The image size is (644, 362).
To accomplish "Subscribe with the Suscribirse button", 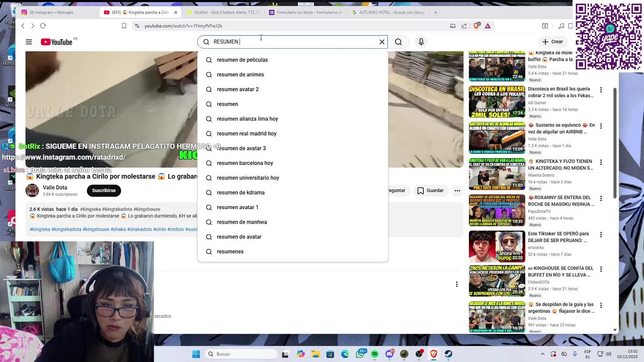I will coord(104,191).
